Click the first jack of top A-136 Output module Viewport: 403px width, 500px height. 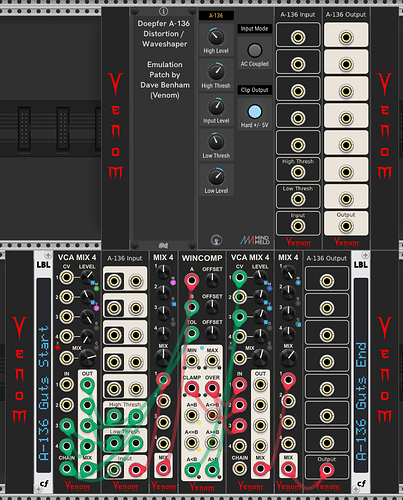(346, 37)
